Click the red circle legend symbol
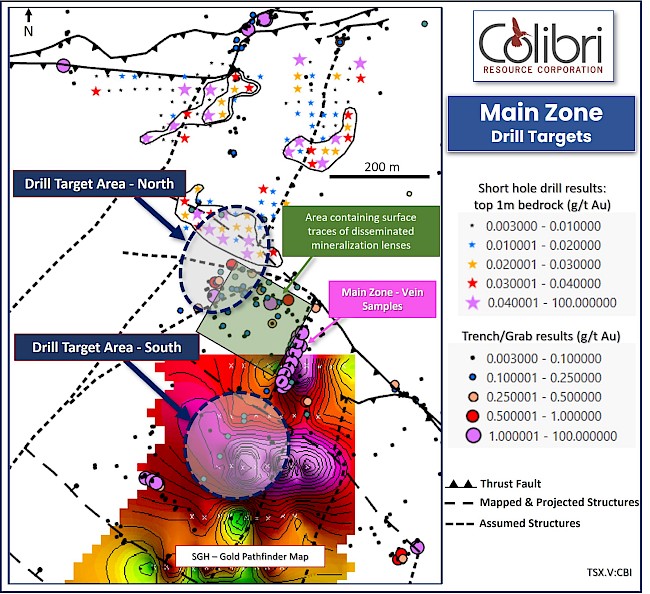 click(473, 416)
